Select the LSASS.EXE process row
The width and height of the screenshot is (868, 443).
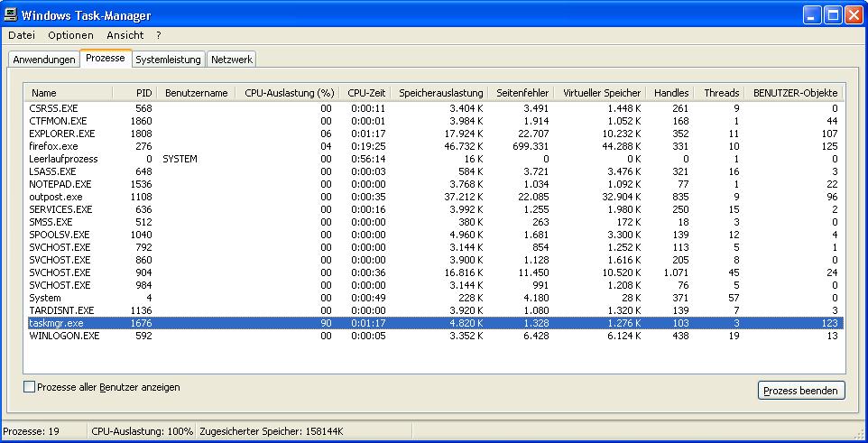click(435, 171)
